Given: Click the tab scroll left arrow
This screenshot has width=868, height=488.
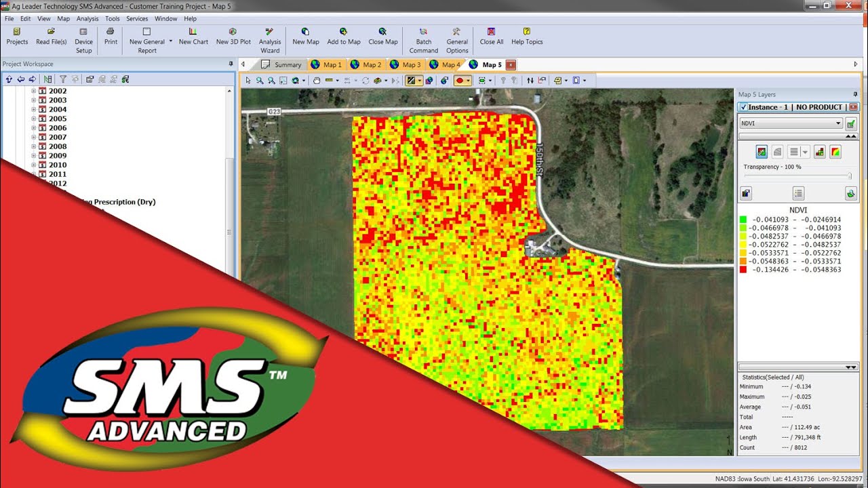Looking at the screenshot, I should pyautogui.click(x=243, y=64).
